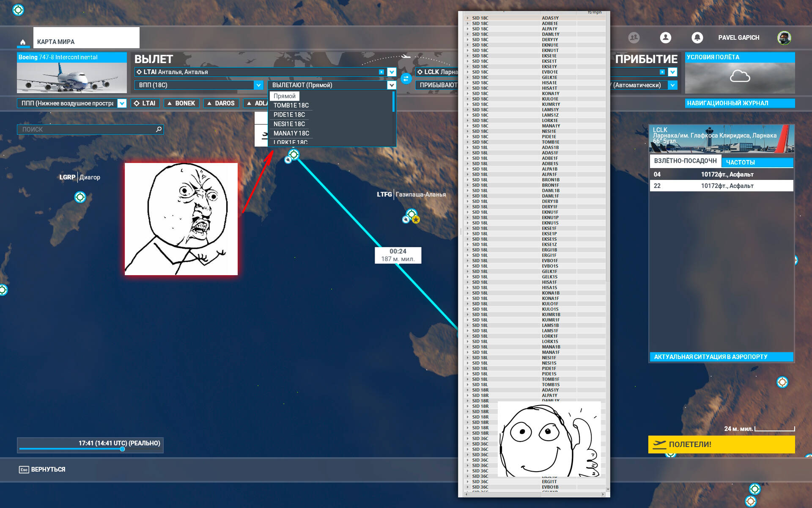This screenshot has width=812, height=508.
Task: Click the departure list scrollbar
Action: pos(394,102)
